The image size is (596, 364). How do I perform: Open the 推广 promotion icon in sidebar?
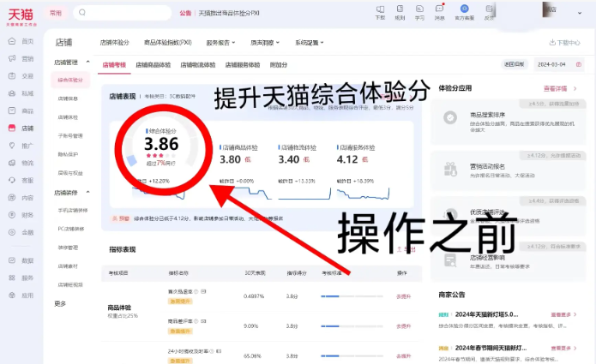click(12, 146)
